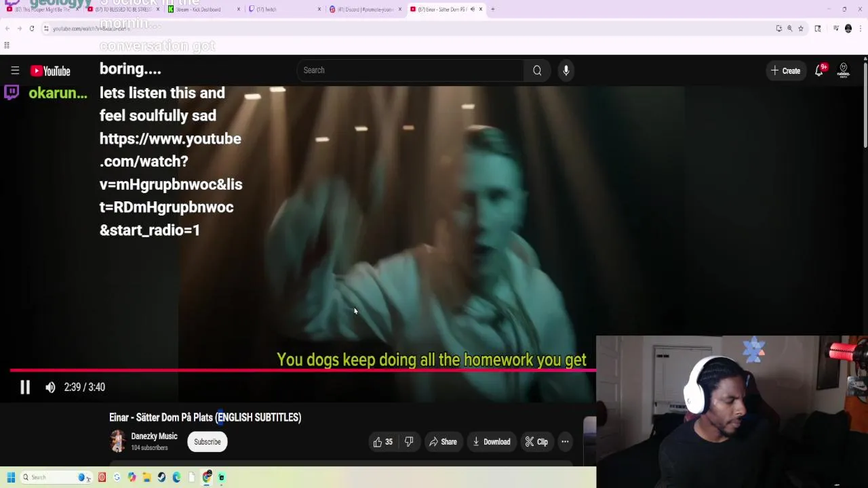Click the install app icon in the address bar

(x=779, y=28)
